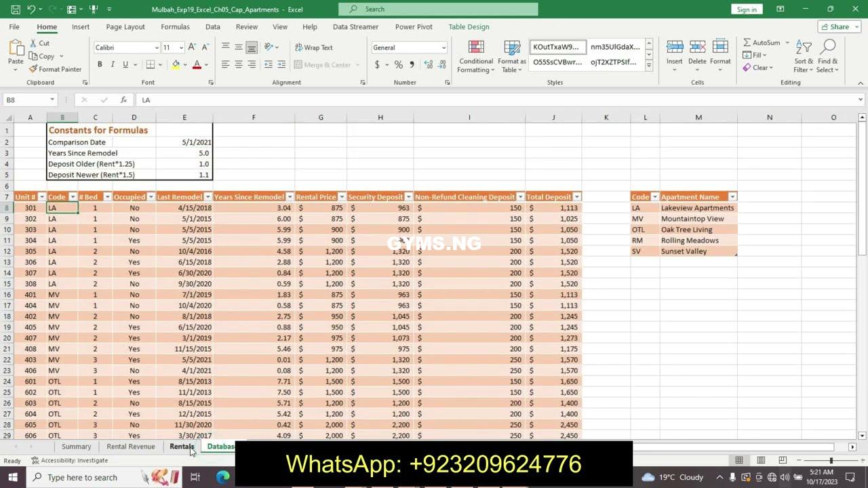Toggle Underline formatting

coord(125,64)
